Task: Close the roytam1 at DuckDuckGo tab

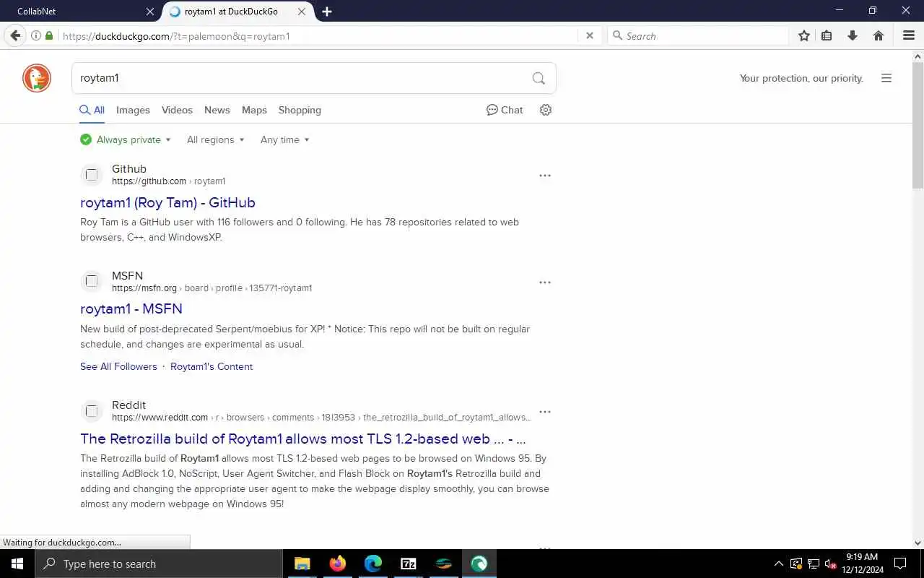Action: tap(302, 12)
